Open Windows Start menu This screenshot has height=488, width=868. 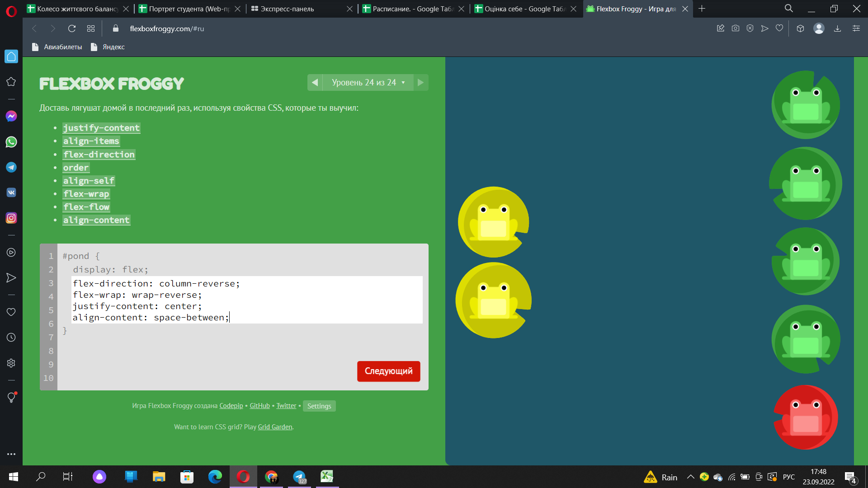[x=14, y=477]
